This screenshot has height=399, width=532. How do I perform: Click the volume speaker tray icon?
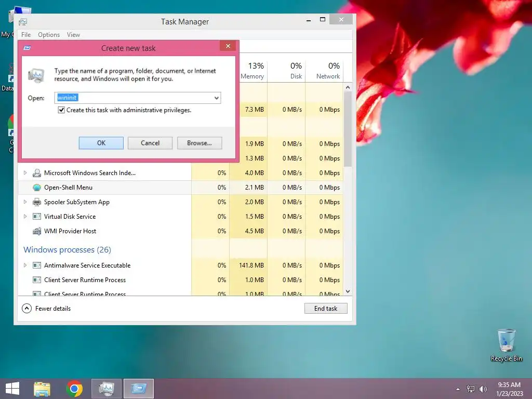click(x=483, y=389)
